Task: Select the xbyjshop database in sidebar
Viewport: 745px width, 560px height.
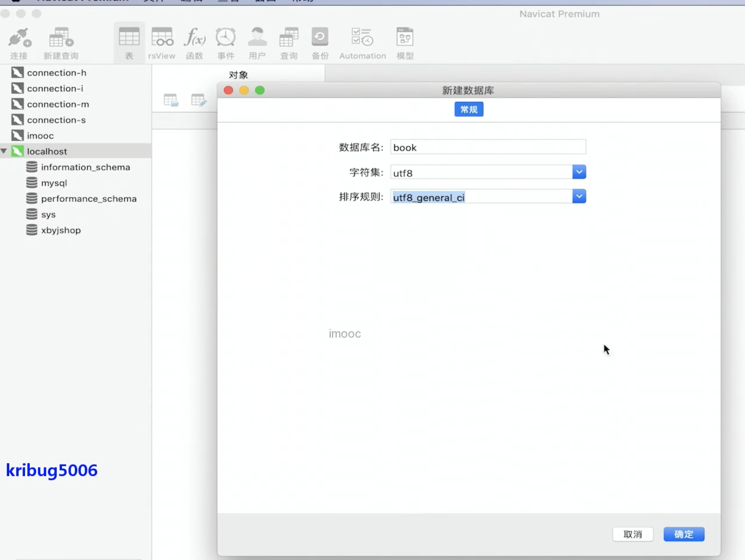Action: pos(61,230)
